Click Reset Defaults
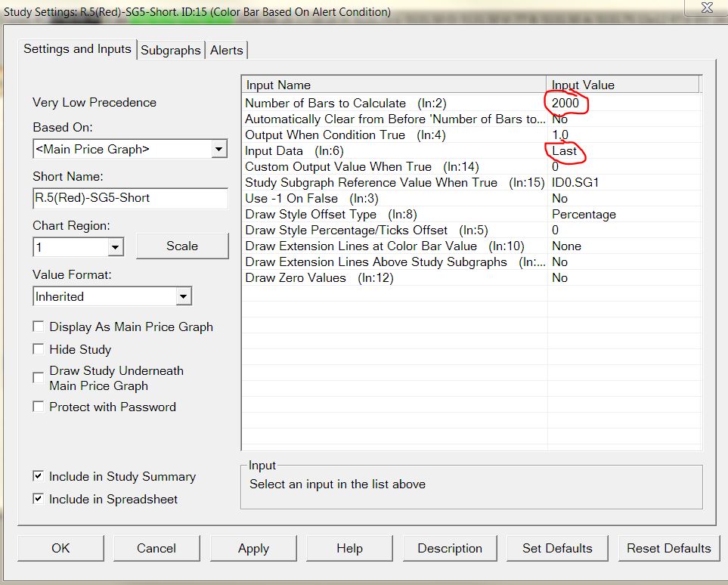Image resolution: width=728 pixels, height=585 pixels. 668,548
